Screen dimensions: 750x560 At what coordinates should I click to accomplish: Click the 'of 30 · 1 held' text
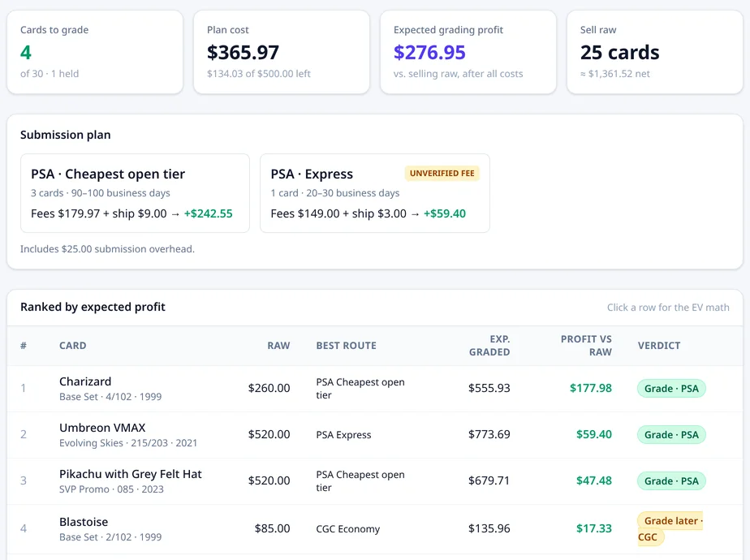point(50,74)
